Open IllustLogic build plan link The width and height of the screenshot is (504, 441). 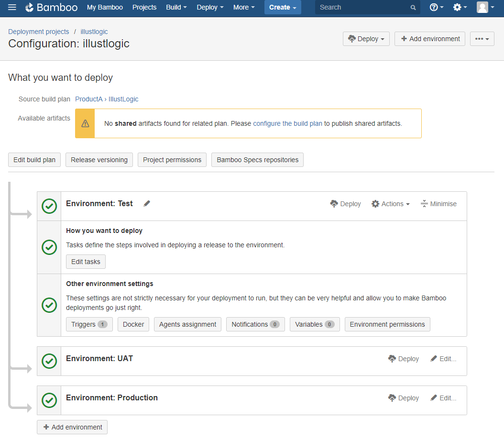click(x=123, y=99)
